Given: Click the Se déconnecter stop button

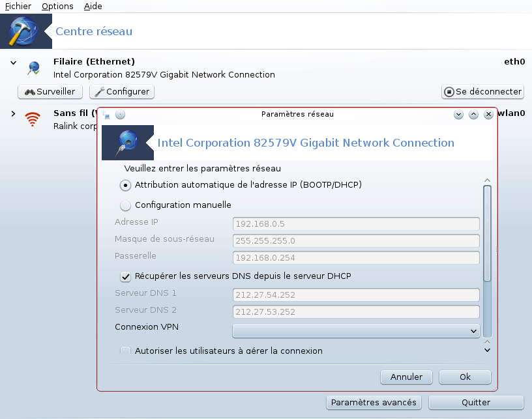Looking at the screenshot, I should [483, 92].
